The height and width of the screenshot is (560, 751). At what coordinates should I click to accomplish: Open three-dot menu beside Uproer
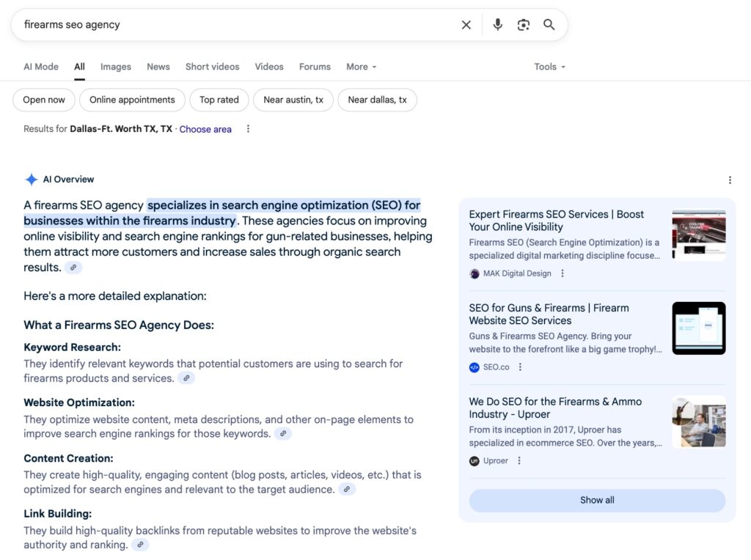tap(519, 460)
